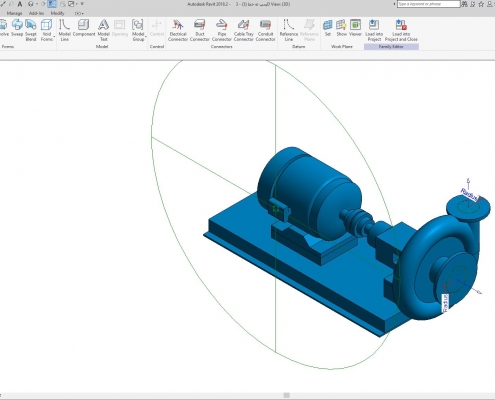Click the highlighted thin lines quick access icon
The height and width of the screenshot is (400, 495).
click(52, 4)
